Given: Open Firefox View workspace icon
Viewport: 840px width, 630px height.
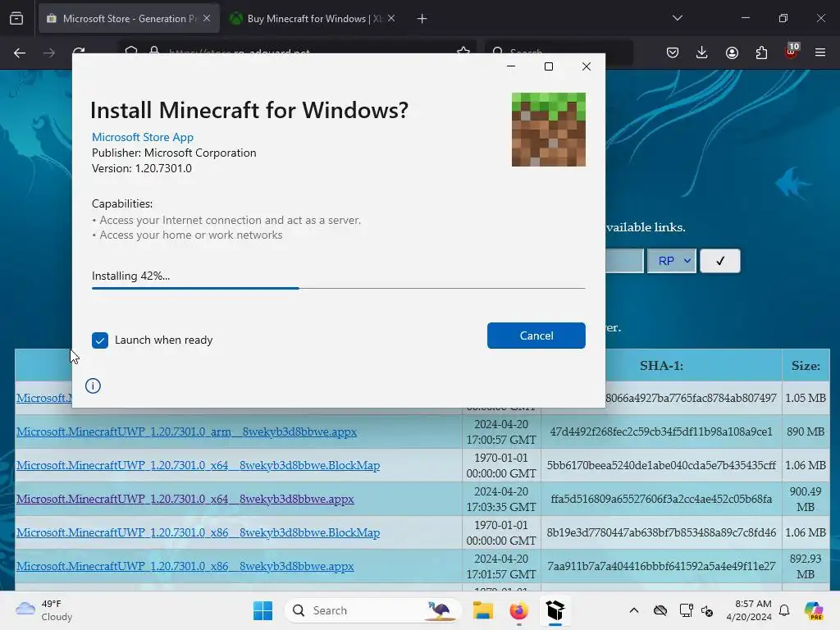Looking at the screenshot, I should point(16,18).
